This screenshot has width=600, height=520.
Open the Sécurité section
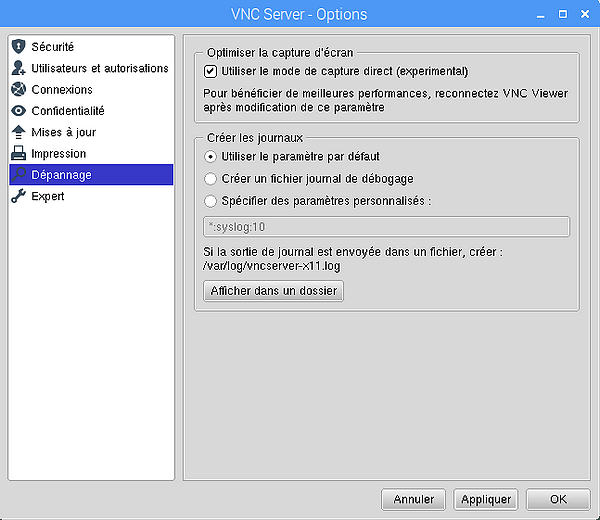91,47
